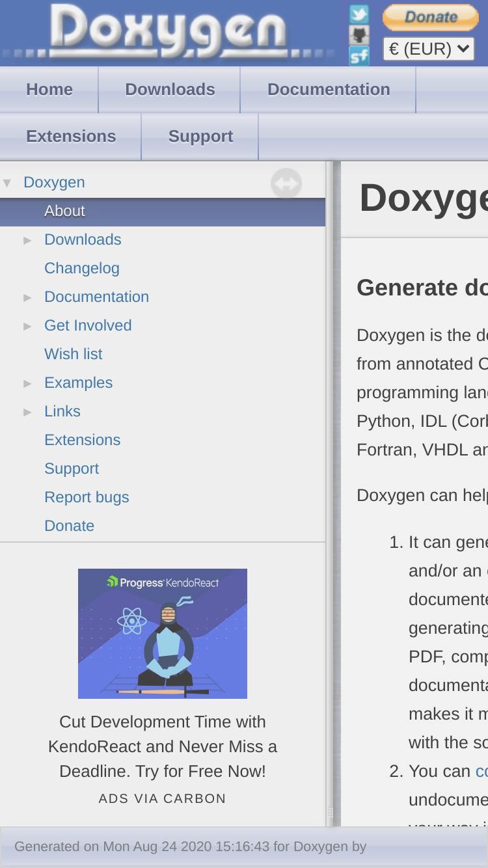Expand the Links tree node arrow
488x868 pixels.
click(27, 412)
